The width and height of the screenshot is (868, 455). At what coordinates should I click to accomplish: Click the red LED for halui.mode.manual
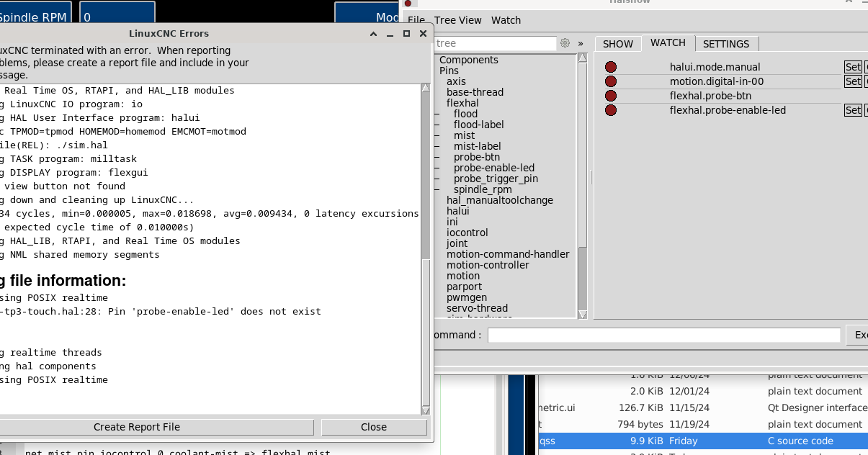click(x=611, y=67)
